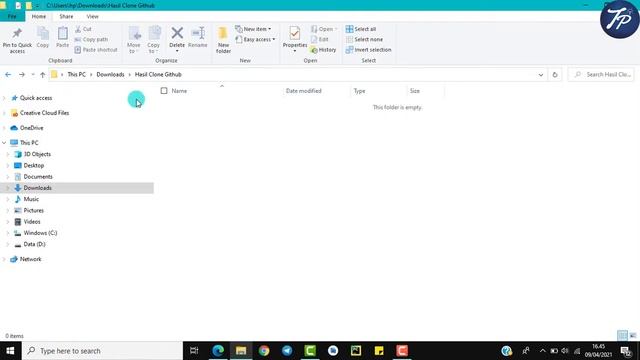
Task: Select Videos in navigation pane
Action: coord(32,222)
